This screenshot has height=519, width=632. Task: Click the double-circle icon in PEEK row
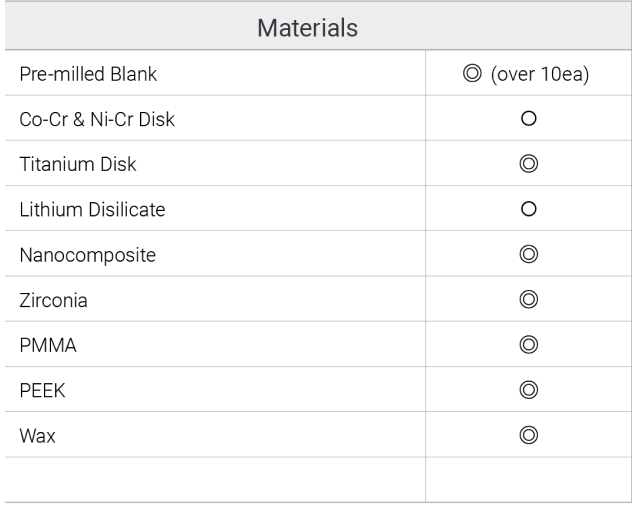click(x=528, y=390)
